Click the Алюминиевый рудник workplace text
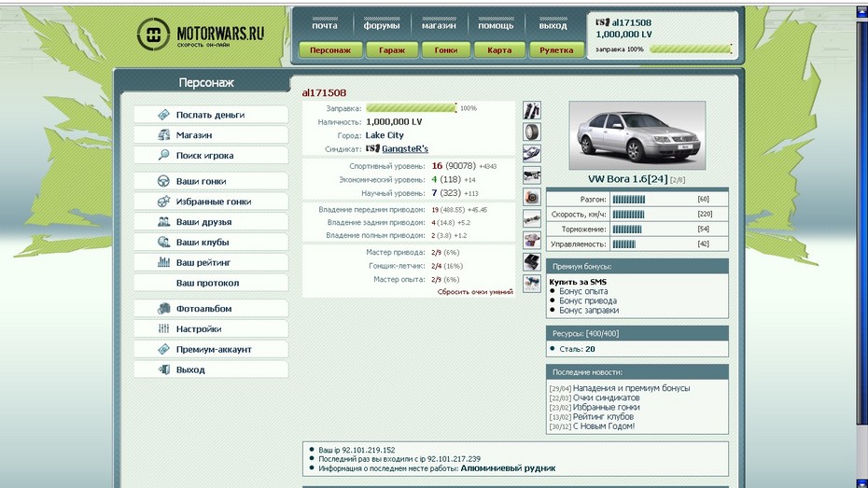 coord(508,468)
